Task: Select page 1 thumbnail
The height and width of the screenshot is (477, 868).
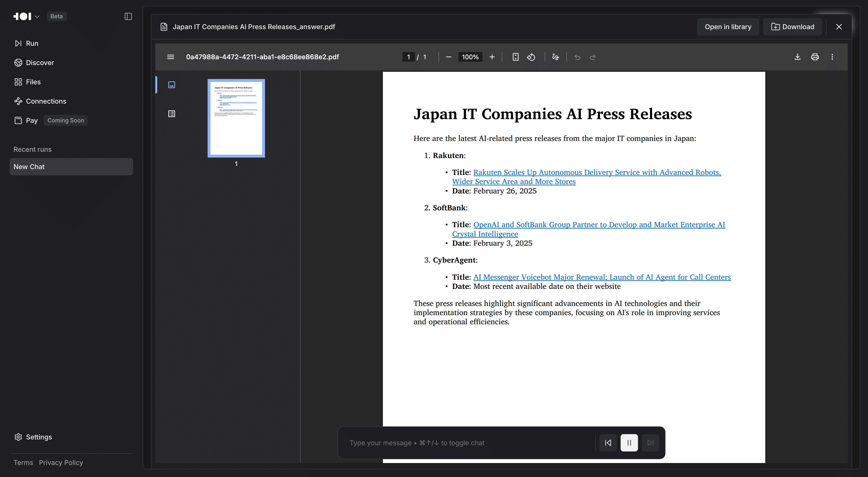Action: [236, 118]
